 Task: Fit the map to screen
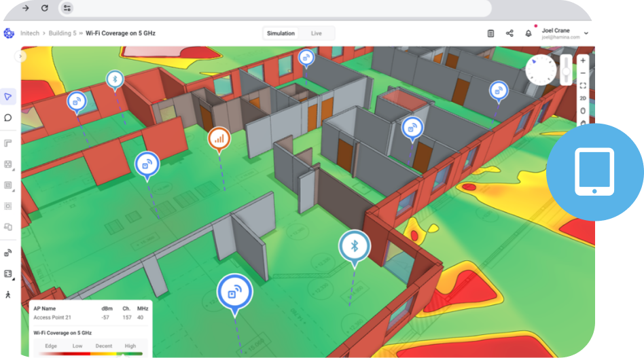583,86
